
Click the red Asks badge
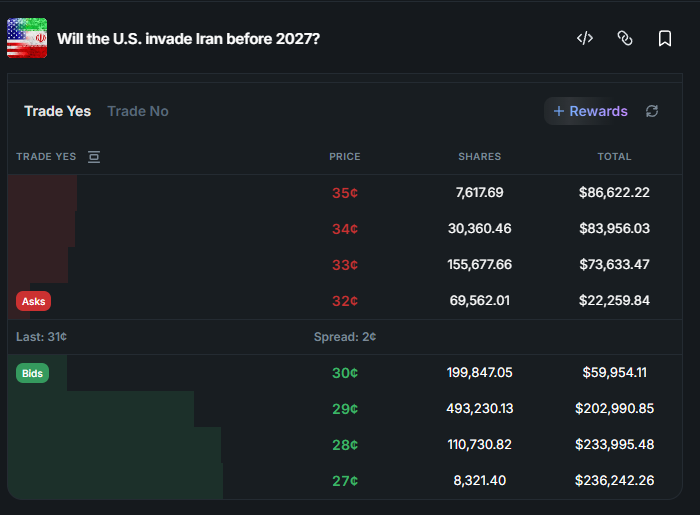tap(33, 301)
